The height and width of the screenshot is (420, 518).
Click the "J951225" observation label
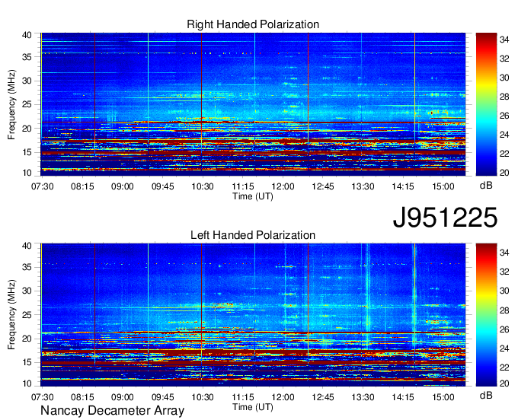coord(445,218)
